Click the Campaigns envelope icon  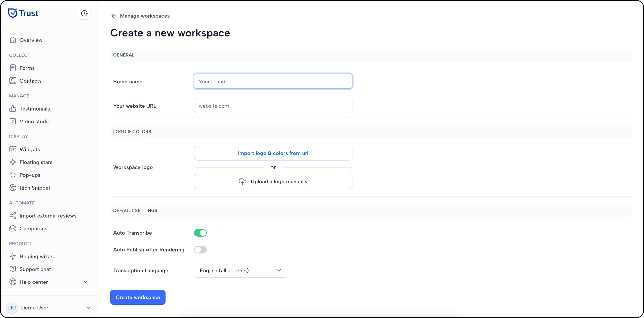[13, 228]
